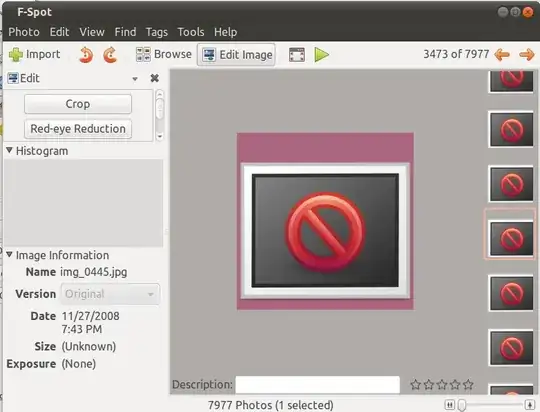
Task: Click the edit tools list scrollbar handle
Action: coord(159,108)
